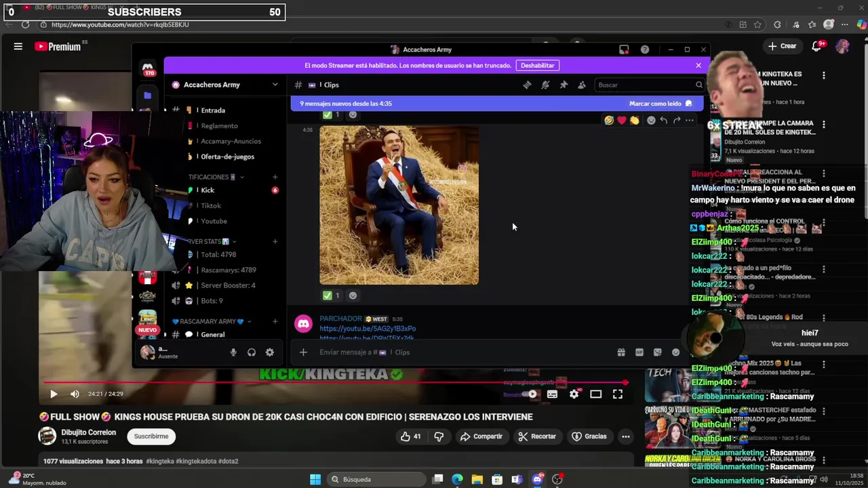Open options for KINGTEKA ES recommended video
Screen dimensions: 868x488
point(824,75)
